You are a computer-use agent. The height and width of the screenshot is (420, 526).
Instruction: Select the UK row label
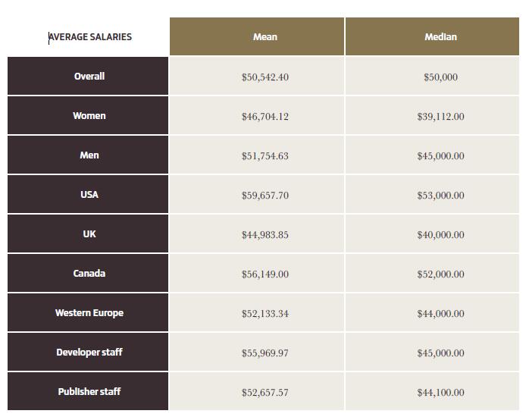88,234
